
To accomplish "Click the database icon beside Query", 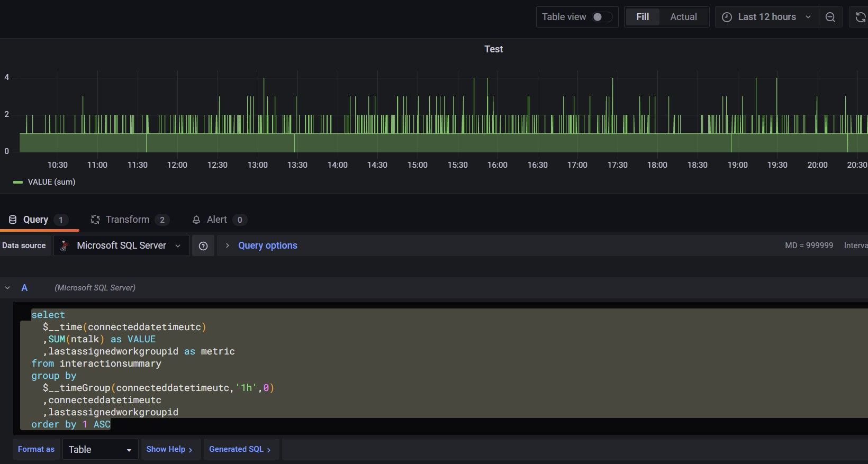I will point(13,220).
